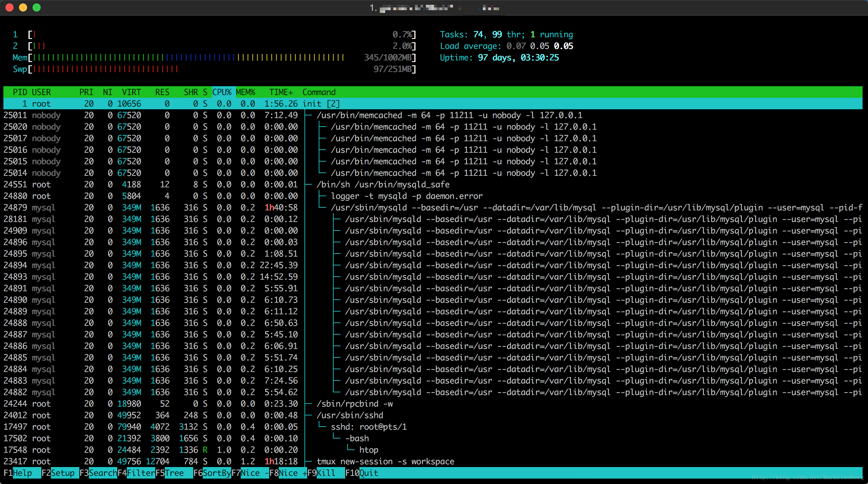Viewport: 868px width, 484px height.
Task: Activate F3 Search in the footer
Action: (102, 473)
